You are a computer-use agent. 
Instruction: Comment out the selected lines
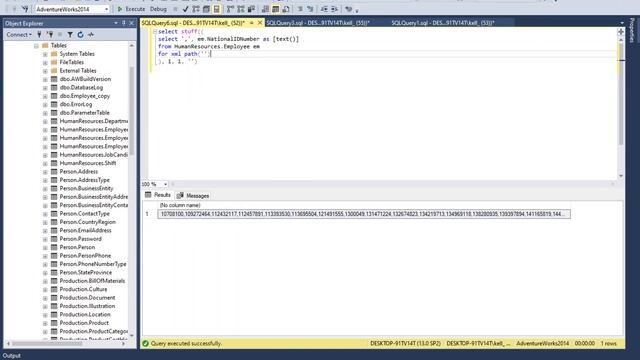(x=300, y=9)
